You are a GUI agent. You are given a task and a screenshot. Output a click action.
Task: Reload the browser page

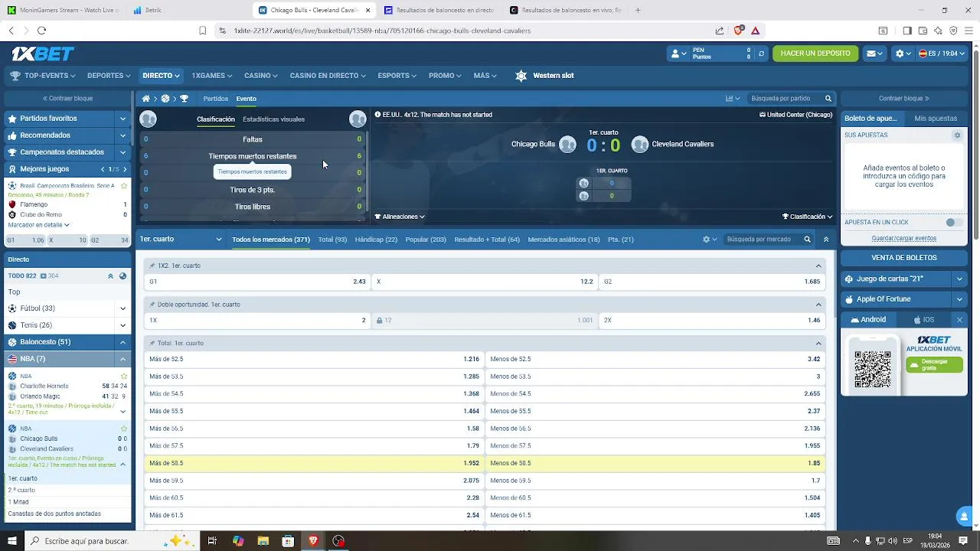[41, 31]
